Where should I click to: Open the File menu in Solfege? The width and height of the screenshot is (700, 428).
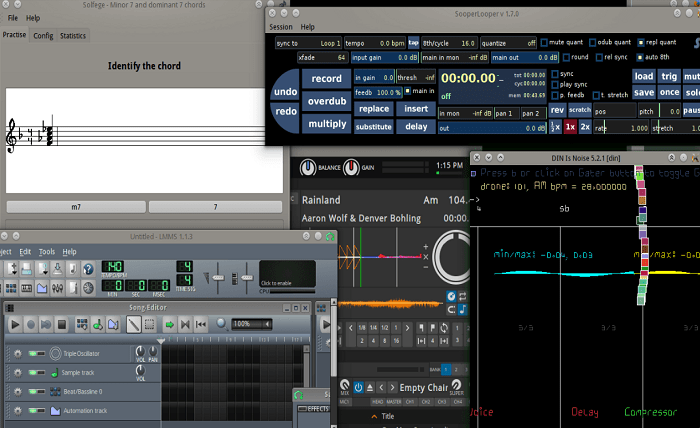pyautogui.click(x=13, y=18)
